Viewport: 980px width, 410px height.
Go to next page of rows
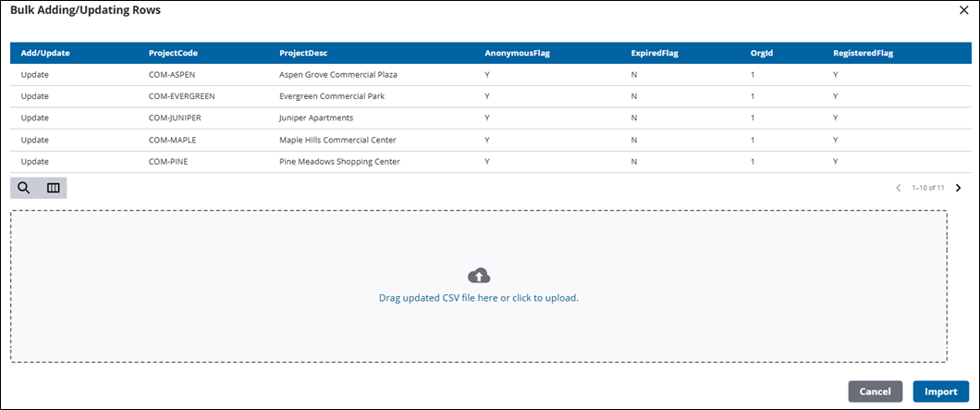pos(958,188)
